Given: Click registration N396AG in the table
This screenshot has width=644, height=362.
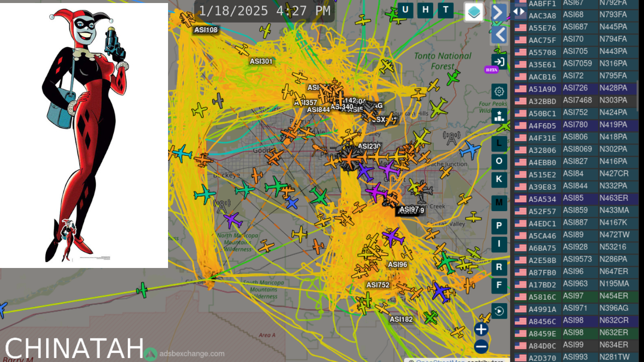Looking at the screenshot, I should (614, 308).
